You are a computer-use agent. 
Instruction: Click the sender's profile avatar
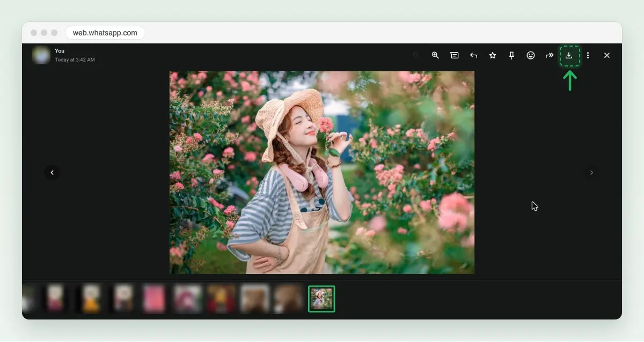(41, 55)
